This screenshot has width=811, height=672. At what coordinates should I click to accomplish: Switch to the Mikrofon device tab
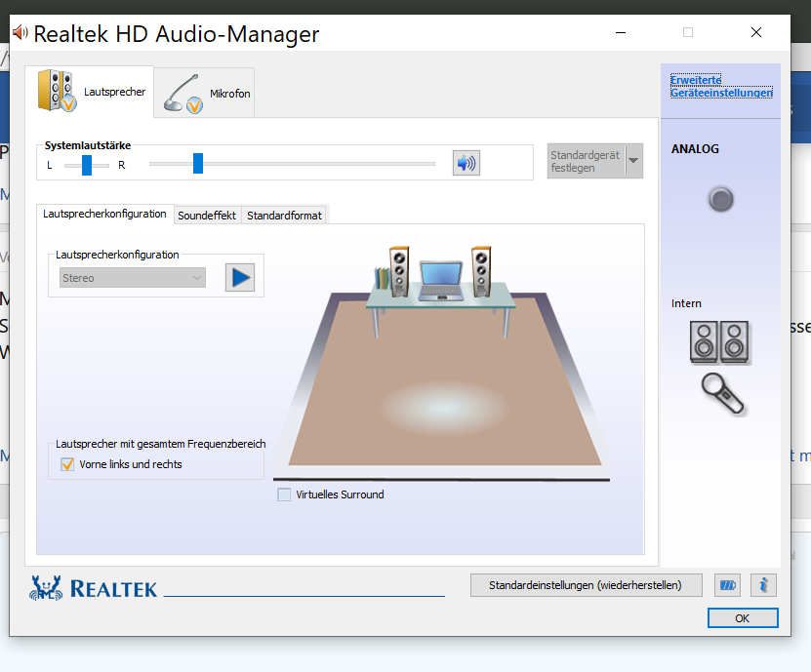tap(204, 93)
